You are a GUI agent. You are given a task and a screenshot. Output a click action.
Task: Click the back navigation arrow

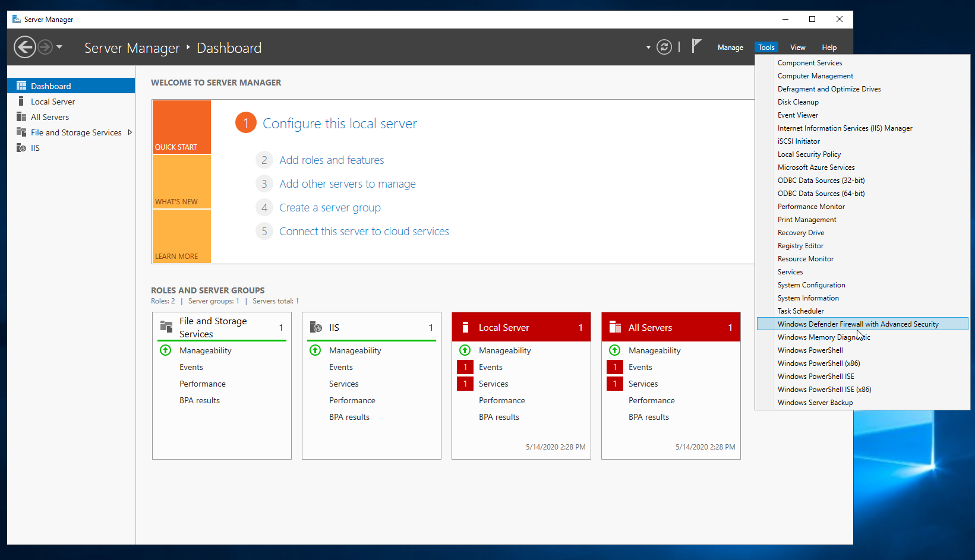[25, 47]
